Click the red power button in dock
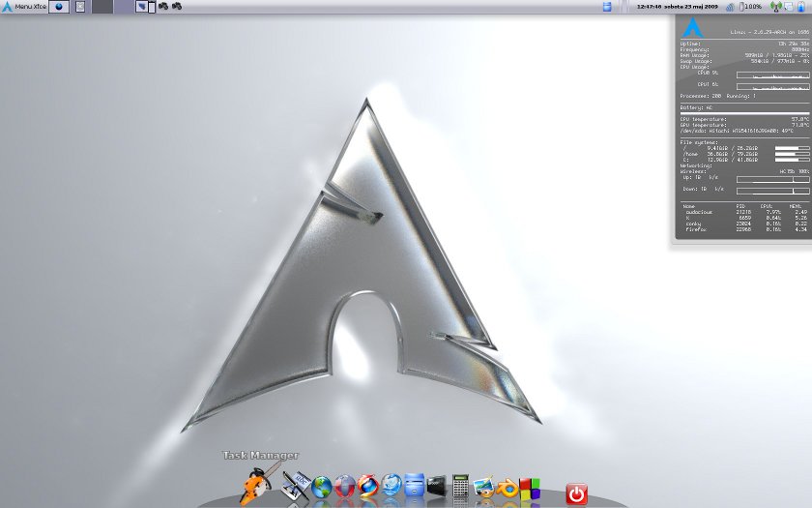This screenshot has width=812, height=508. pos(576,493)
